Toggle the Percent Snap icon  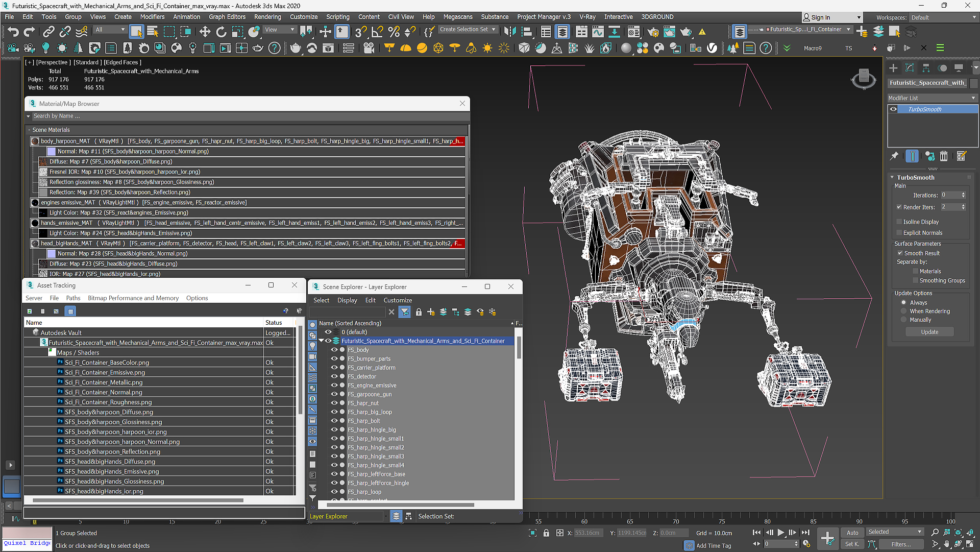pos(394,32)
